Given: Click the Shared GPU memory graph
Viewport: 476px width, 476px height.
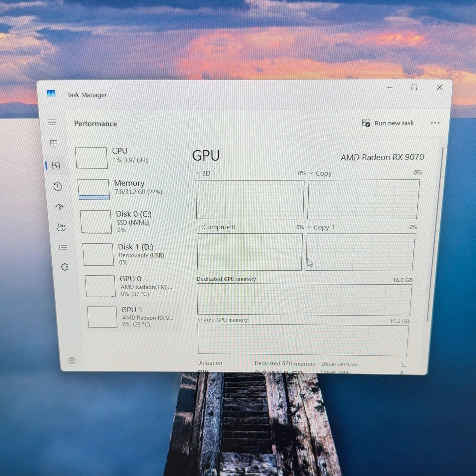Looking at the screenshot, I should [x=303, y=340].
